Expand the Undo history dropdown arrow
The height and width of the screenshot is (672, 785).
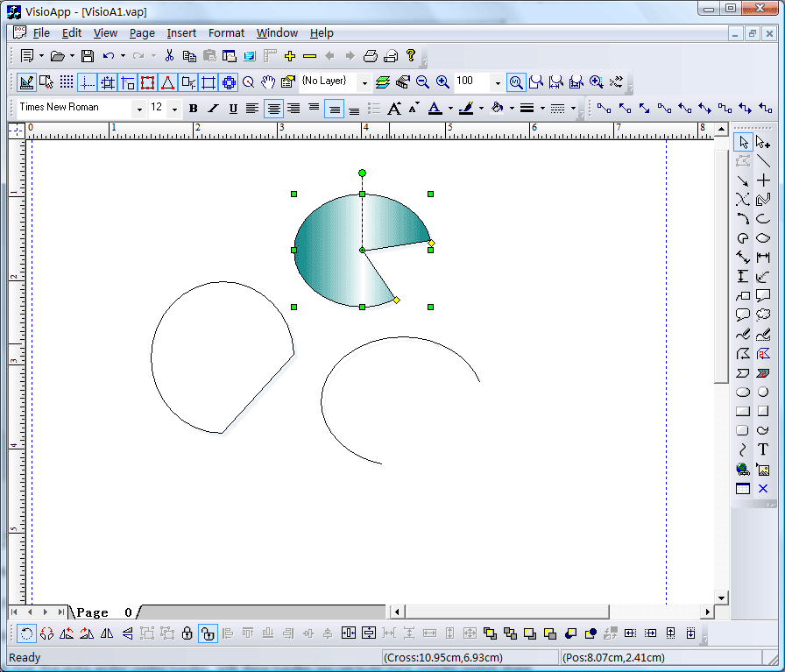123,56
